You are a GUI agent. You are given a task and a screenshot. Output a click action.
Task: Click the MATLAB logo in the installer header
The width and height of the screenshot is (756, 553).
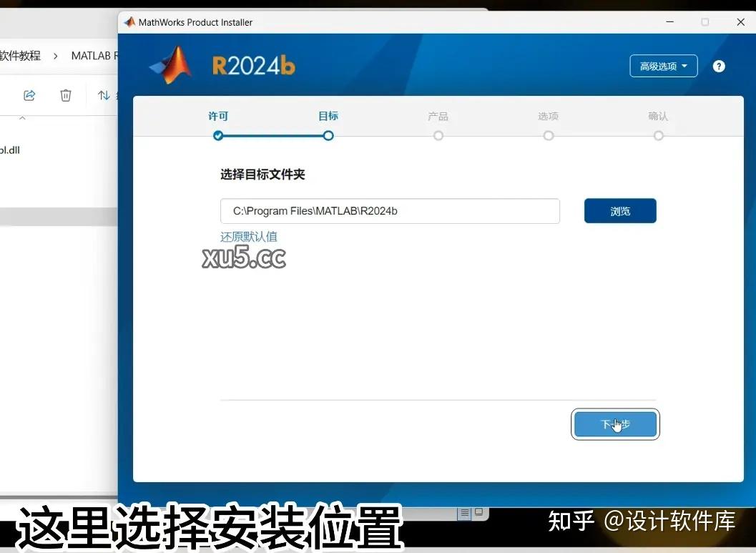pos(170,64)
